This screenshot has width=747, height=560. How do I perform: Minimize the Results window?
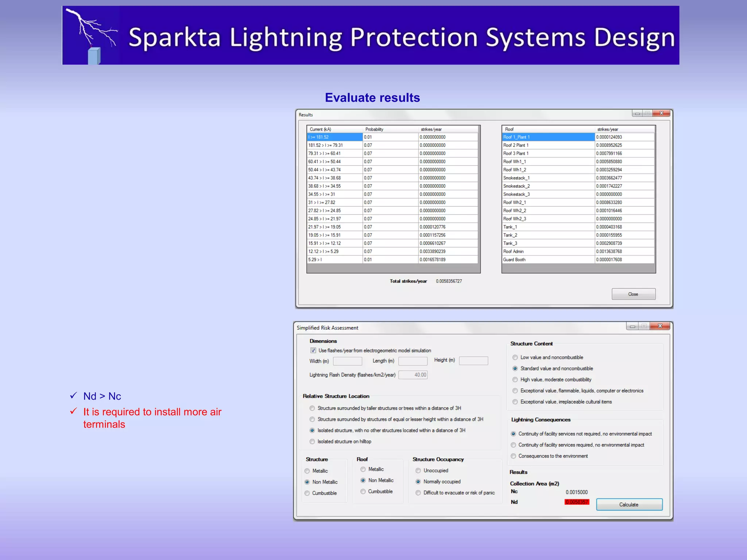point(637,113)
